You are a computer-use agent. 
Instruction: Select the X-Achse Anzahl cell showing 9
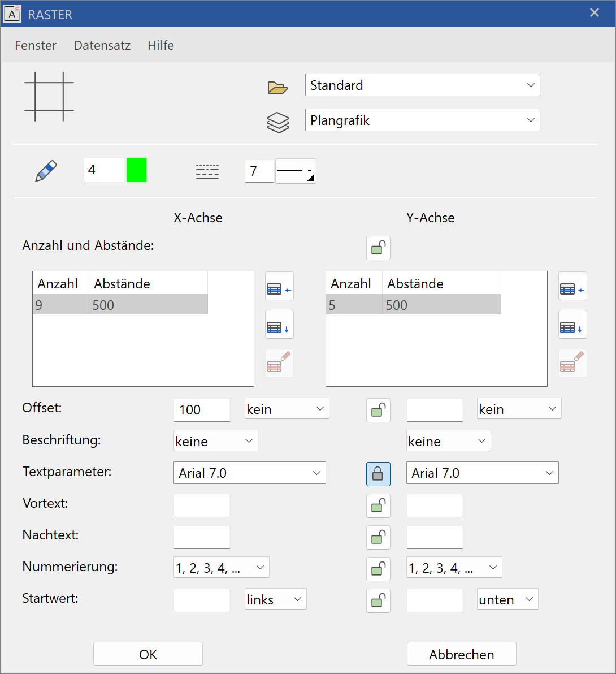[x=61, y=305]
